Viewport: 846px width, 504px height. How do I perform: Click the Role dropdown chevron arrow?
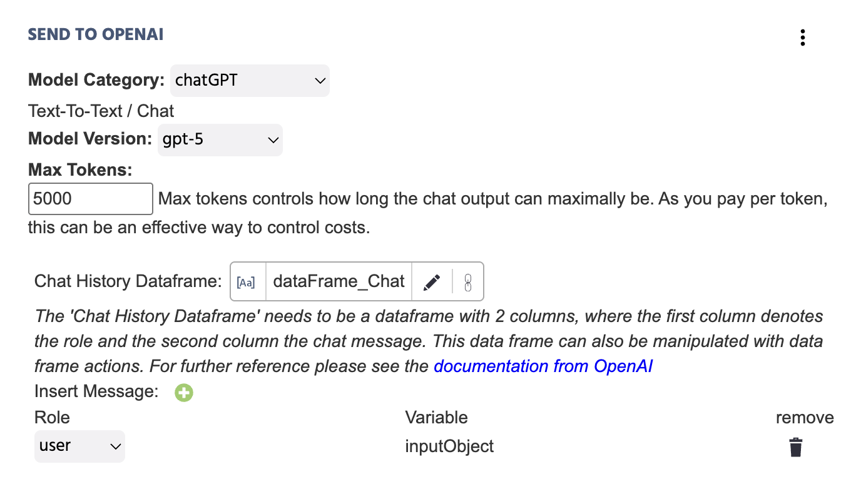[x=115, y=446]
